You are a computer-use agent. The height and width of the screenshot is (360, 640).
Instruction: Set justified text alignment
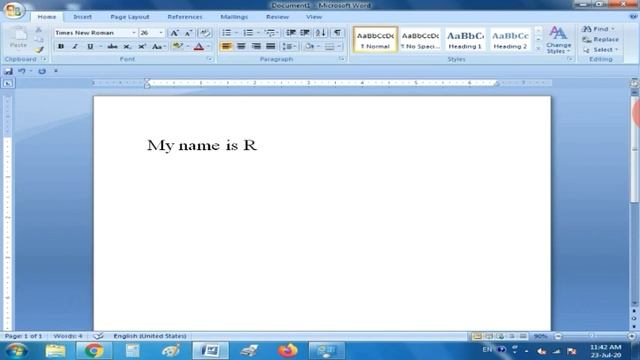pos(271,47)
